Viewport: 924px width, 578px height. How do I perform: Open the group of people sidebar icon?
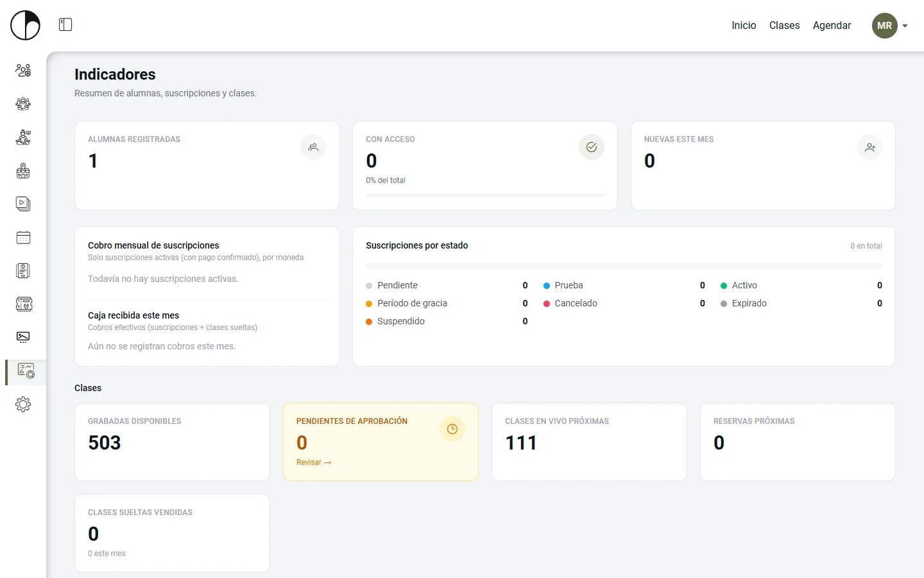(x=23, y=104)
